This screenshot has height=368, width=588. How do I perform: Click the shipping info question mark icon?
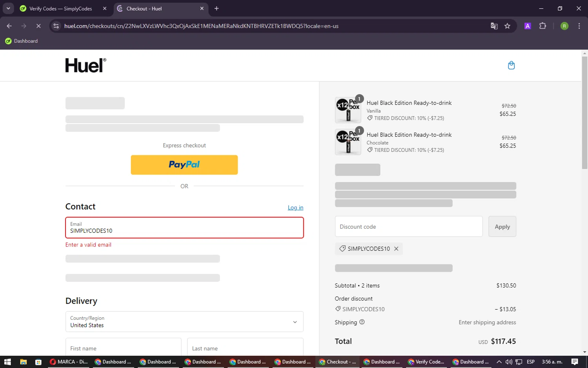coord(362,322)
